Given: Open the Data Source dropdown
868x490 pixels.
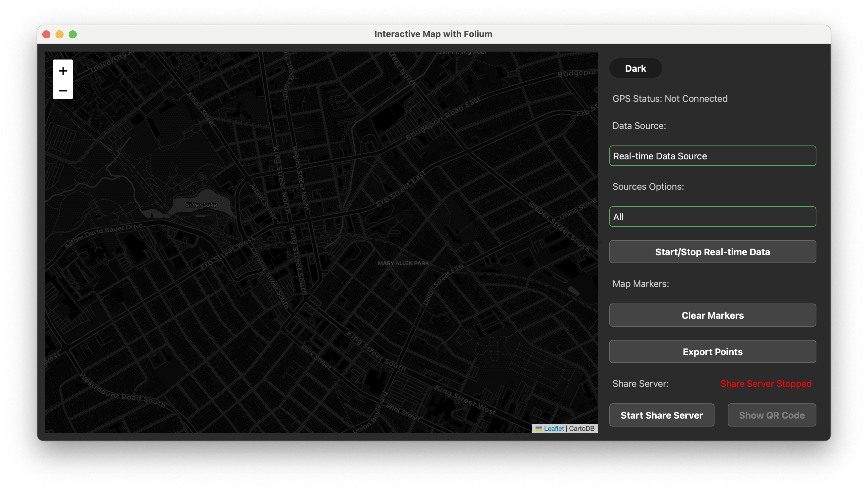Looking at the screenshot, I should coord(712,156).
